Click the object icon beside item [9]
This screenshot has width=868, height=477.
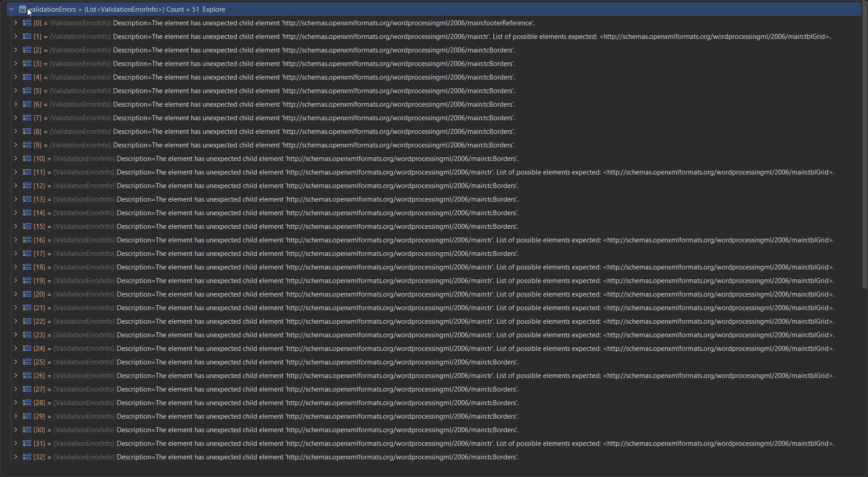coord(27,145)
